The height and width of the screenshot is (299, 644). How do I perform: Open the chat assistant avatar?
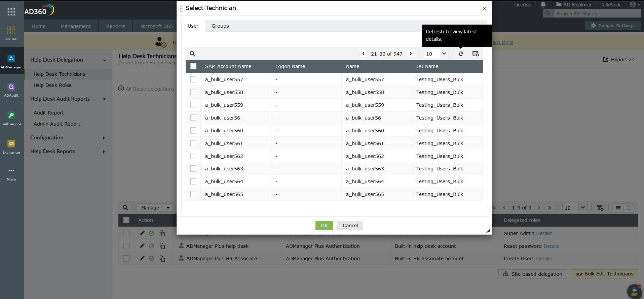pos(635,291)
